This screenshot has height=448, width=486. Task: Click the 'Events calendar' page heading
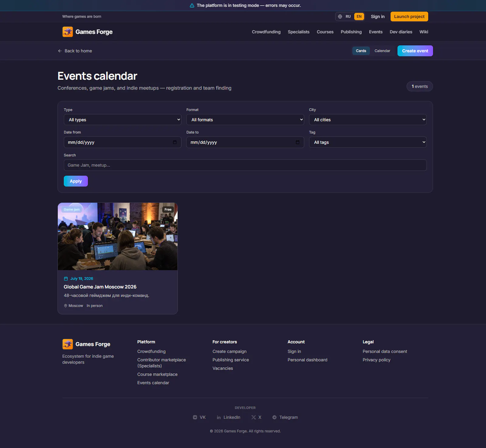[97, 76]
